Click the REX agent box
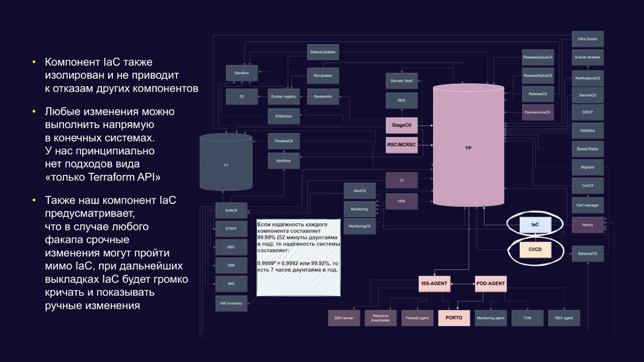 pyautogui.click(x=564, y=318)
